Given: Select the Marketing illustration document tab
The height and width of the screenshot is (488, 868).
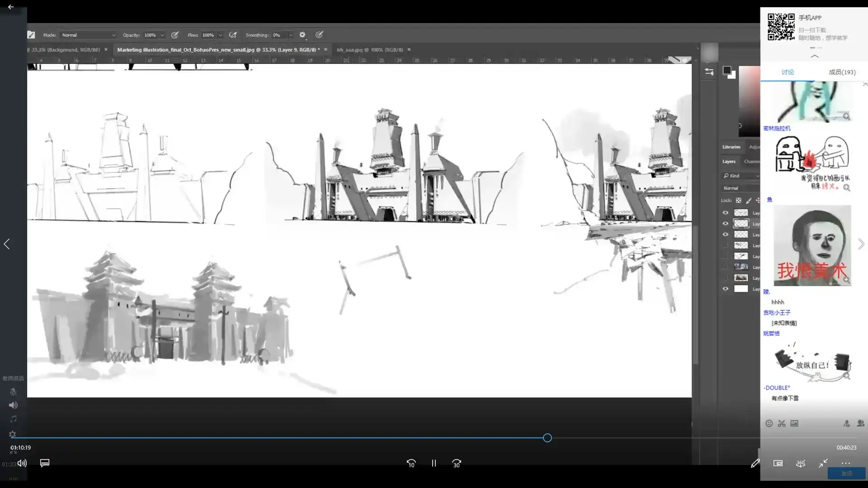Looking at the screenshot, I should [x=218, y=50].
